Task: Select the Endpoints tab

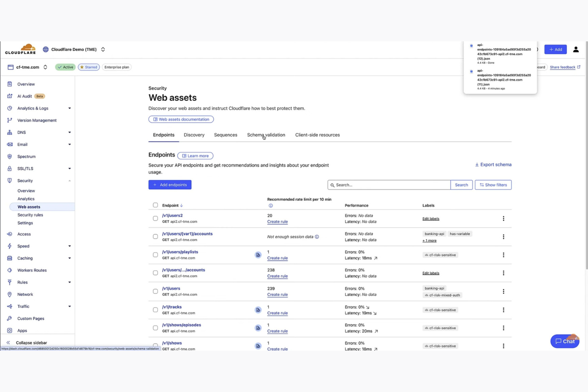Action: click(164, 135)
